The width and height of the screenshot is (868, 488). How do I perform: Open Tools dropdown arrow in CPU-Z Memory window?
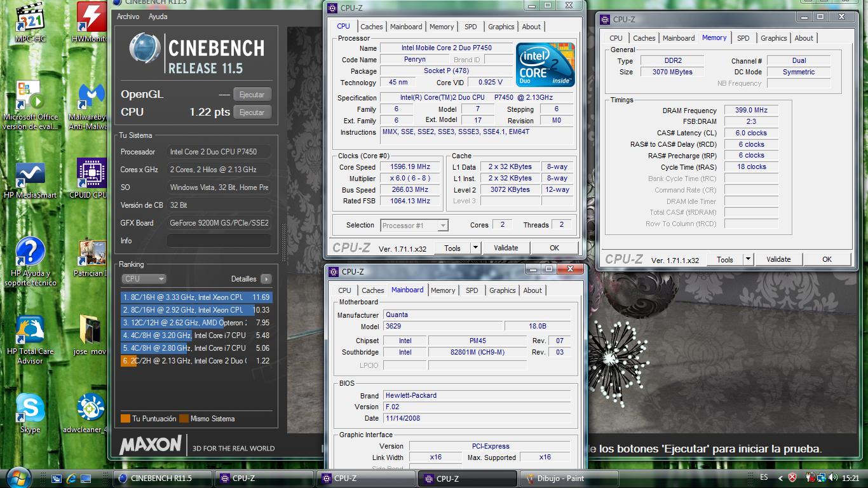point(748,259)
